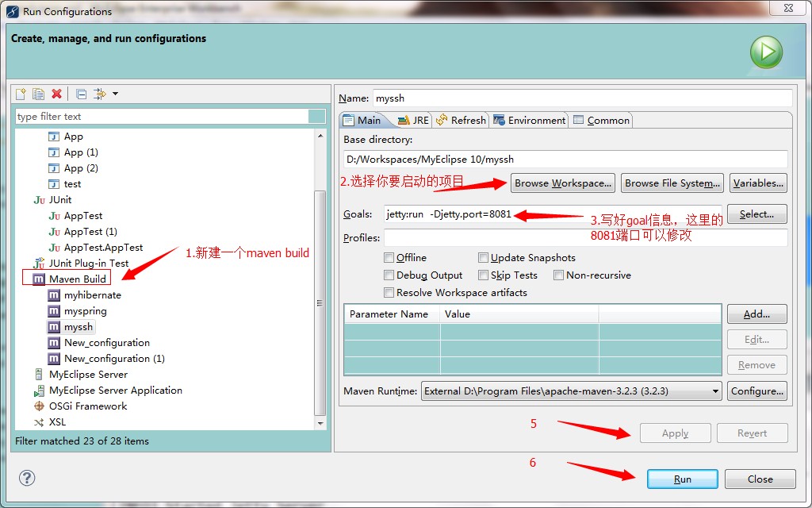Toggle Resolve Workspace artifacts checkbox
The height and width of the screenshot is (508, 812).
point(389,293)
